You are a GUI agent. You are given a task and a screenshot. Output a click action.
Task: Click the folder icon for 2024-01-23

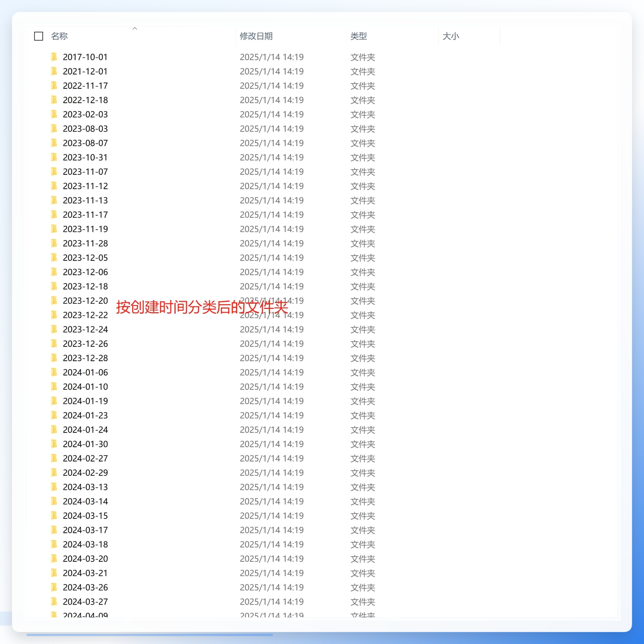(x=54, y=415)
